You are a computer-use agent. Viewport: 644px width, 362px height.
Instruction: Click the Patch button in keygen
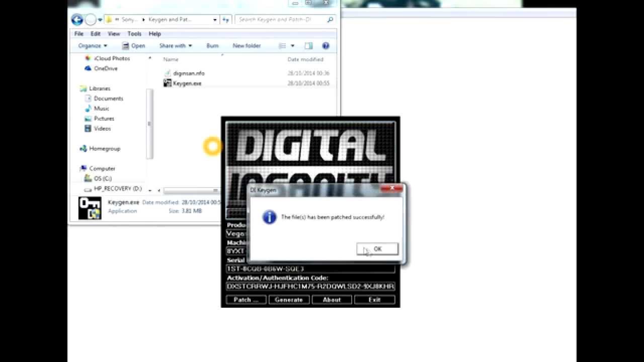point(246,300)
